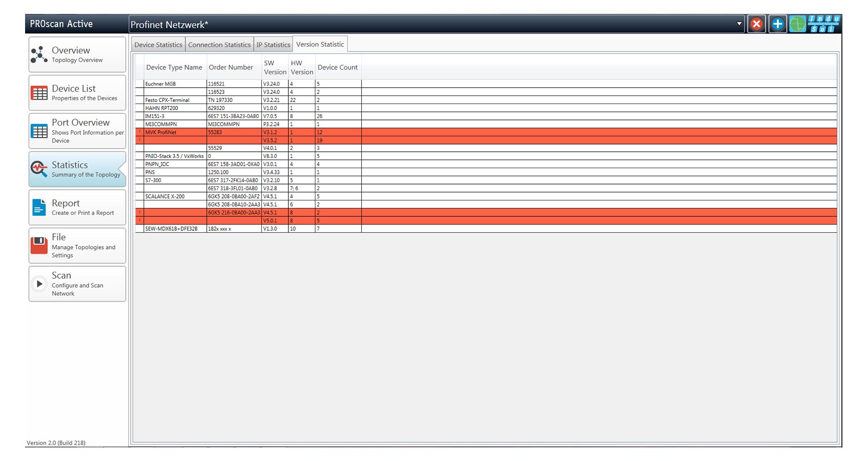Screen dimensions: 868x461
Task: Switch to the Device Statistics tab
Action: coord(158,45)
